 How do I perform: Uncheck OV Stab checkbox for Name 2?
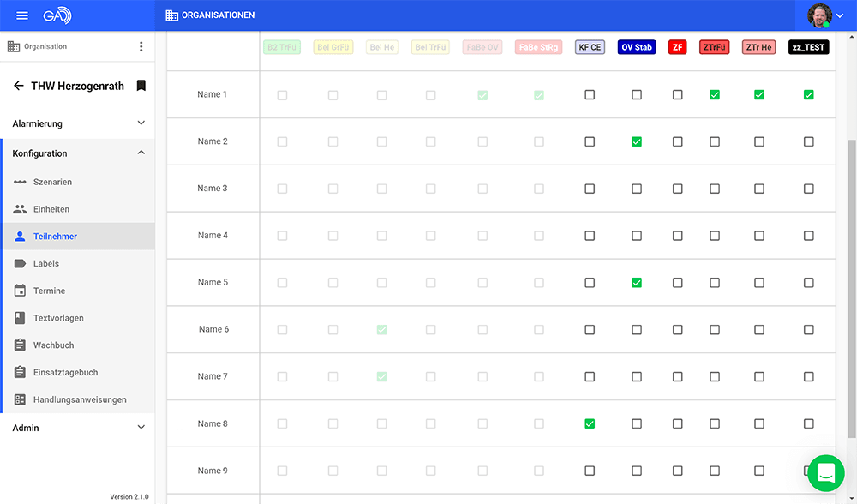[637, 141]
